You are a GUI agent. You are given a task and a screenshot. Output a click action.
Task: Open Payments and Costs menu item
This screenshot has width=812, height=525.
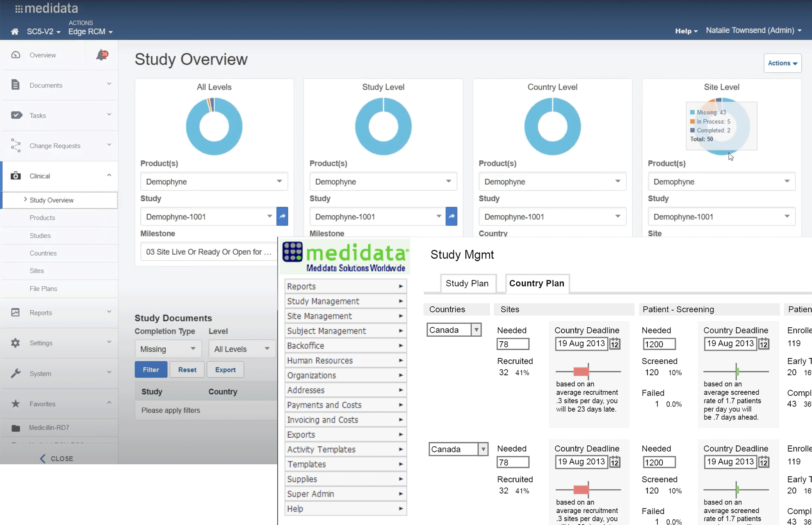tap(345, 405)
